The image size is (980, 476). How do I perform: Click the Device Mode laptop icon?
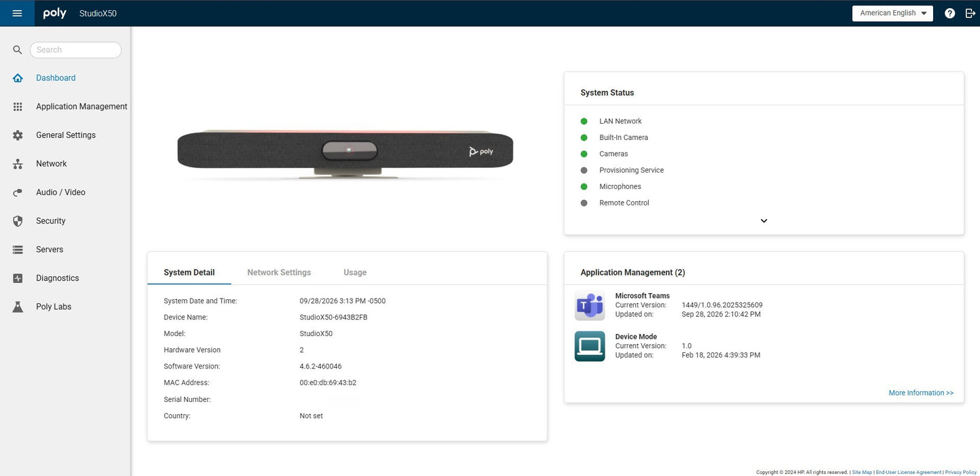(x=590, y=346)
